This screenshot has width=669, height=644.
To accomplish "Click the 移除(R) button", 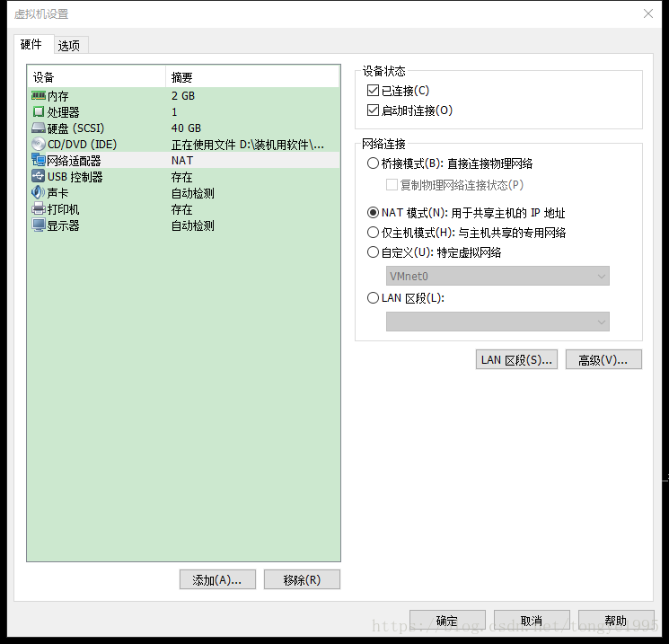I will [x=302, y=579].
